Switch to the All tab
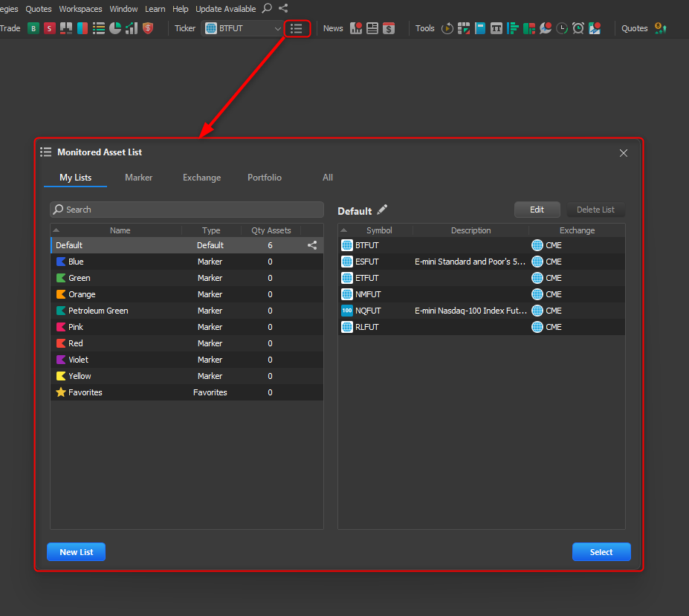 (x=327, y=178)
